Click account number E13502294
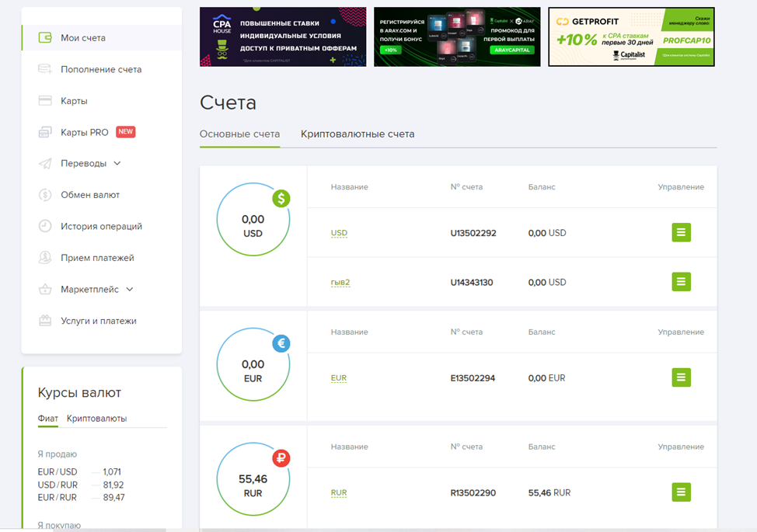The image size is (757, 532). pyautogui.click(x=473, y=378)
